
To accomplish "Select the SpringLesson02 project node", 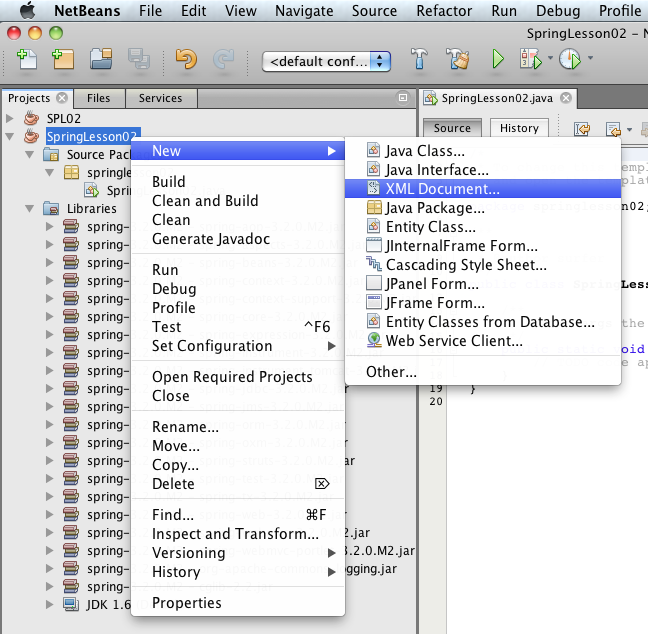I will [x=92, y=136].
